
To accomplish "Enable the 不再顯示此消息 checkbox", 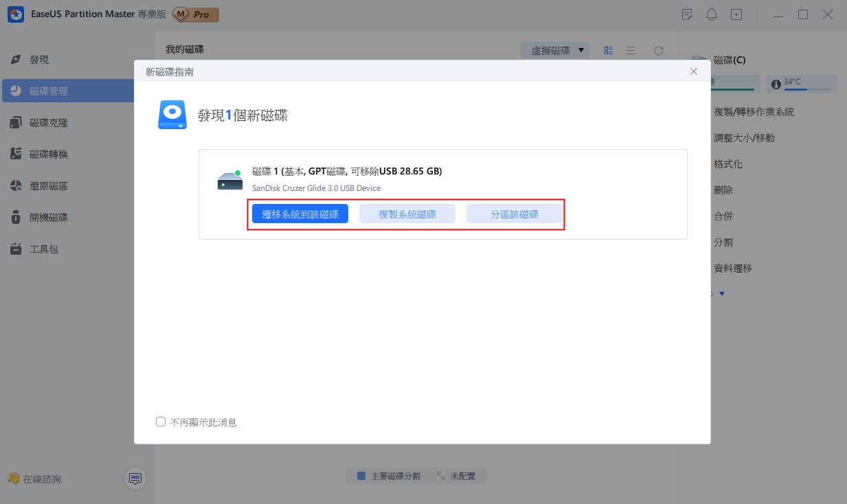I will 161,422.
